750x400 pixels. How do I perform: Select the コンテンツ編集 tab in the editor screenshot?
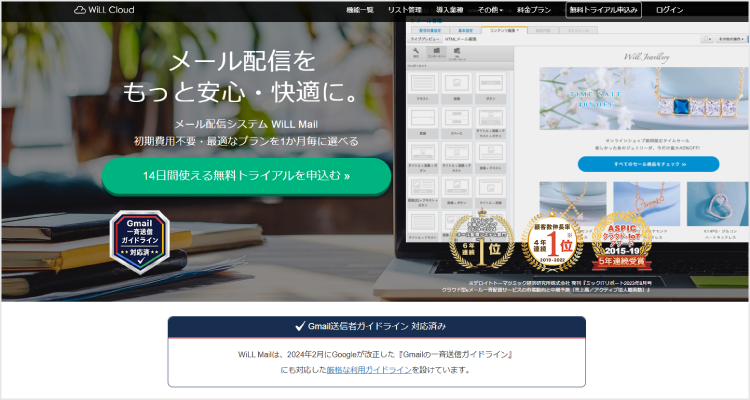[504, 30]
